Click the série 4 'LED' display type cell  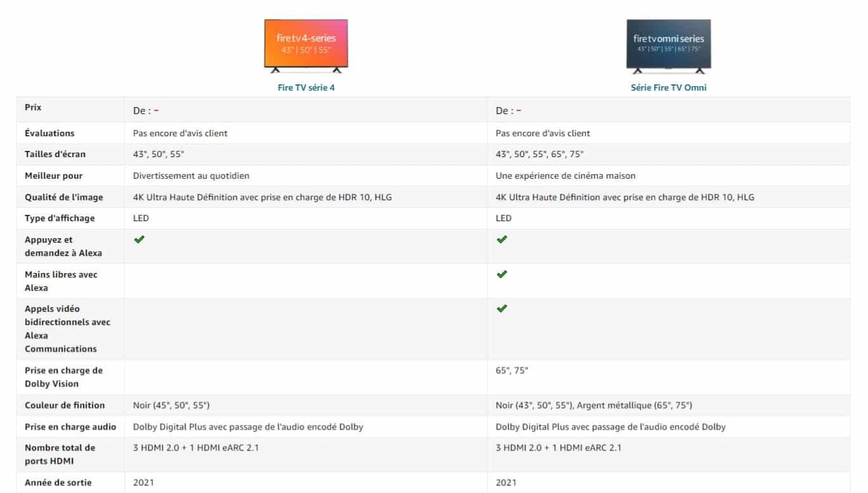pyautogui.click(x=141, y=218)
